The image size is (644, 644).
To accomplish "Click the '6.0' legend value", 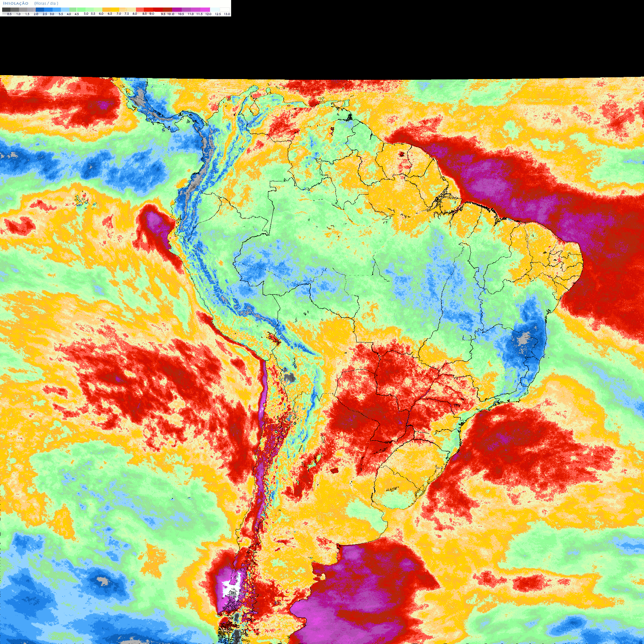I will 101,14.
